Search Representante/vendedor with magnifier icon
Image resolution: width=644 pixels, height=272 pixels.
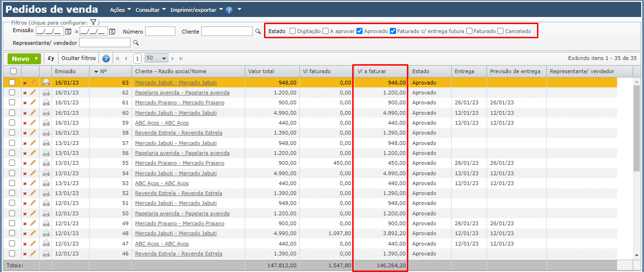[136, 43]
